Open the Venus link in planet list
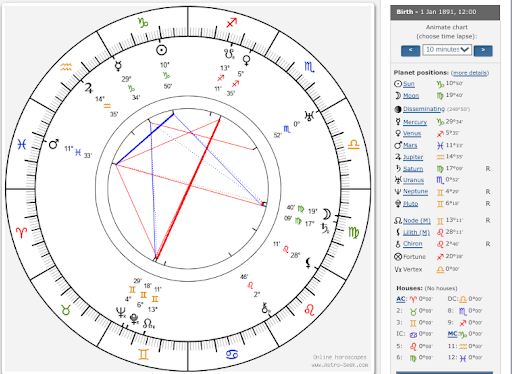The width and height of the screenshot is (512, 374). coord(412,134)
